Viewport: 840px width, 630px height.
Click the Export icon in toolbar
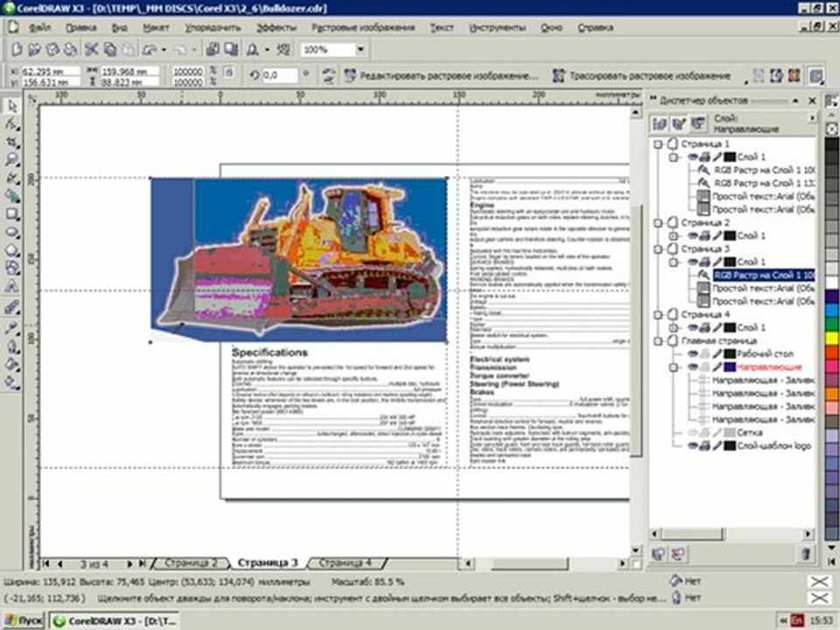pyautogui.click(x=231, y=50)
